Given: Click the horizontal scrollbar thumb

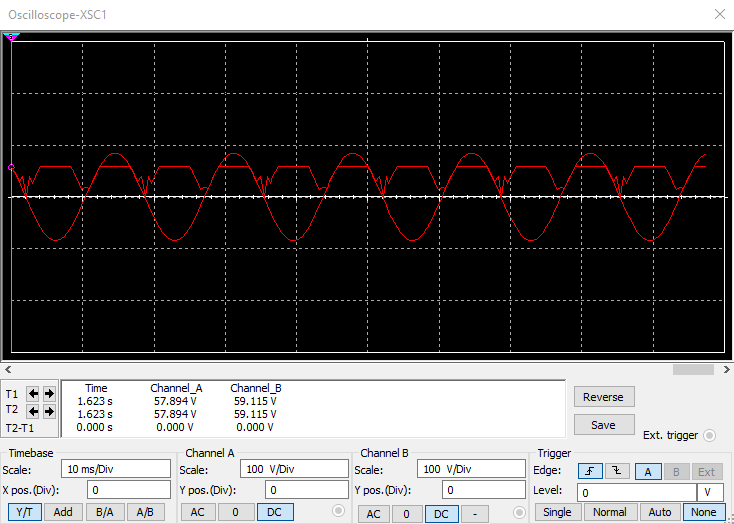Looking at the screenshot, I should point(693,369).
